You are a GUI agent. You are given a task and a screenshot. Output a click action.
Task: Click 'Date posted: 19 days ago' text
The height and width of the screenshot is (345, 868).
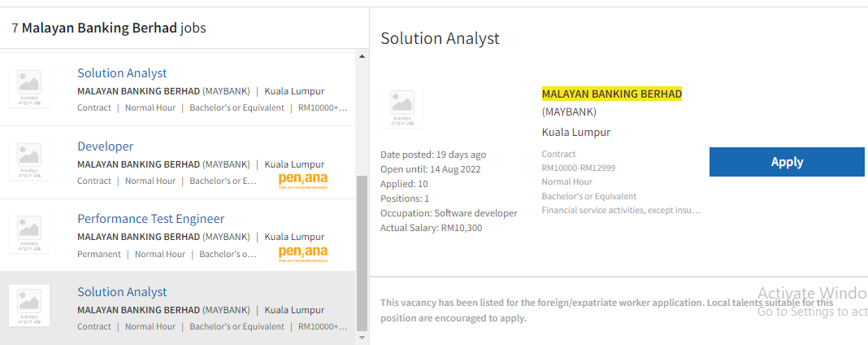[433, 155]
